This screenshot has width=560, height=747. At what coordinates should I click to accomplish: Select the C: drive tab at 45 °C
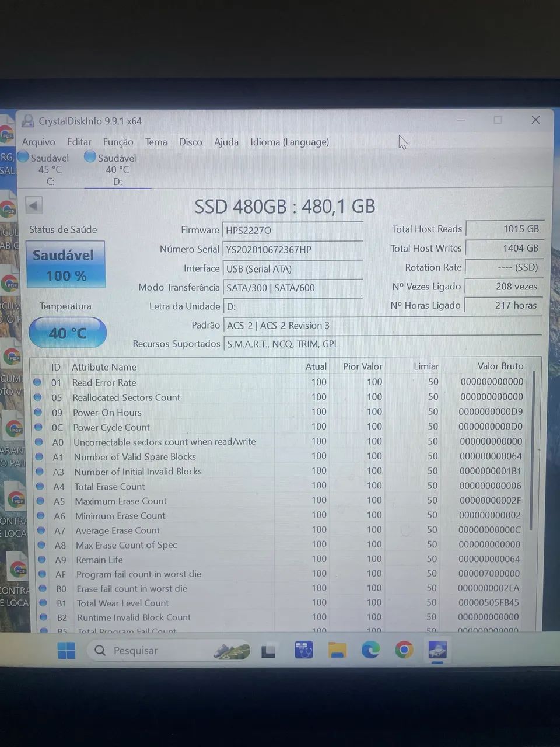pos(45,169)
